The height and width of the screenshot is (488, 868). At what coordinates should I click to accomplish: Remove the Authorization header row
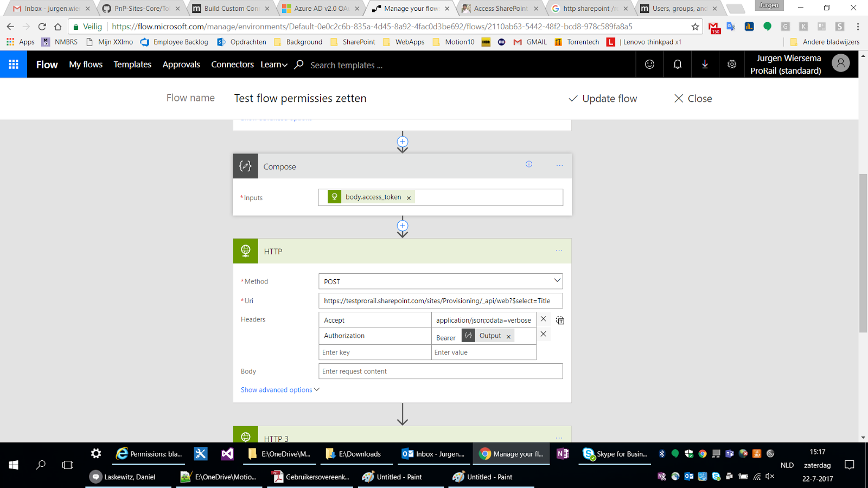tap(543, 334)
